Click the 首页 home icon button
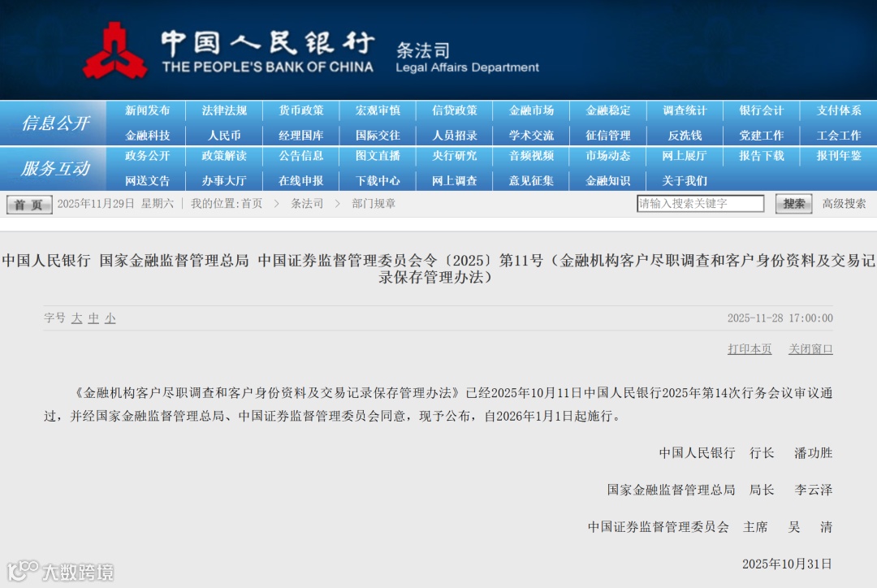This screenshot has width=877, height=588. (x=28, y=205)
